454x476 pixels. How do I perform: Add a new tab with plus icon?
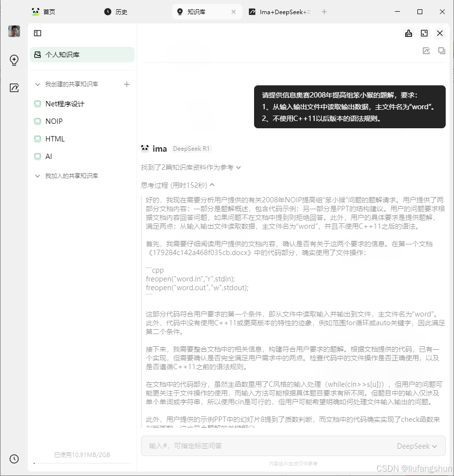[x=324, y=12]
